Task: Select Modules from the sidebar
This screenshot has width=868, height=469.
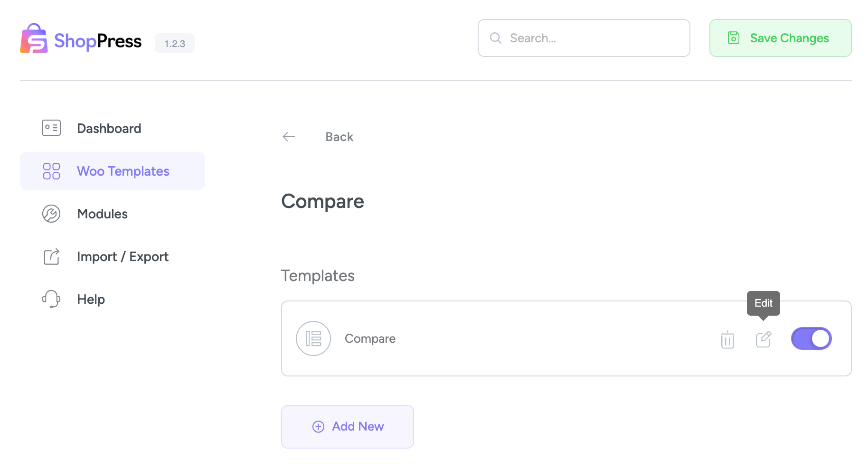Action: click(102, 214)
